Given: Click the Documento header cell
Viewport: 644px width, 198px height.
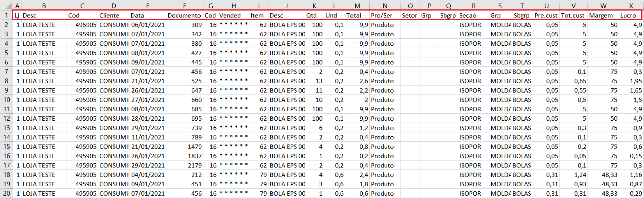Looking at the screenshot, I should click(x=184, y=16).
